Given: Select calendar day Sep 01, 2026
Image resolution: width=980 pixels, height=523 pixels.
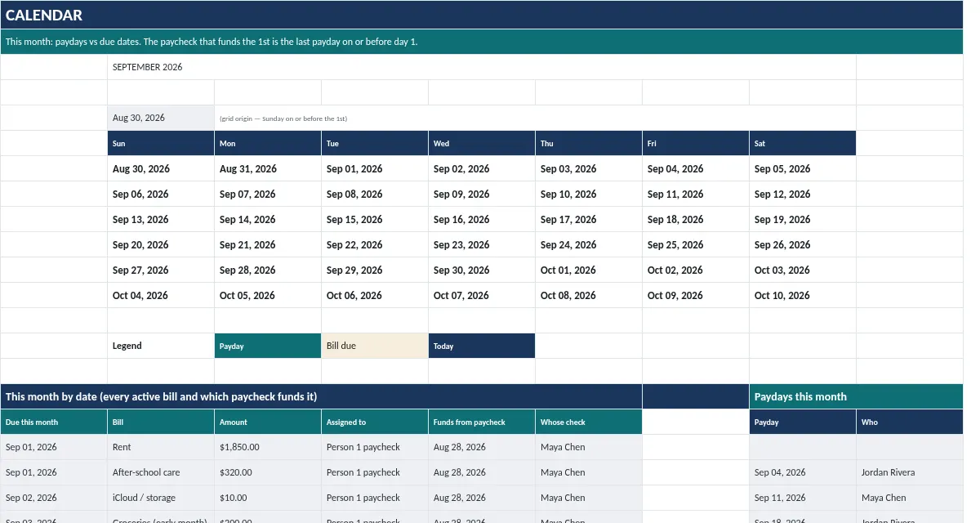Looking at the screenshot, I should [x=375, y=168].
